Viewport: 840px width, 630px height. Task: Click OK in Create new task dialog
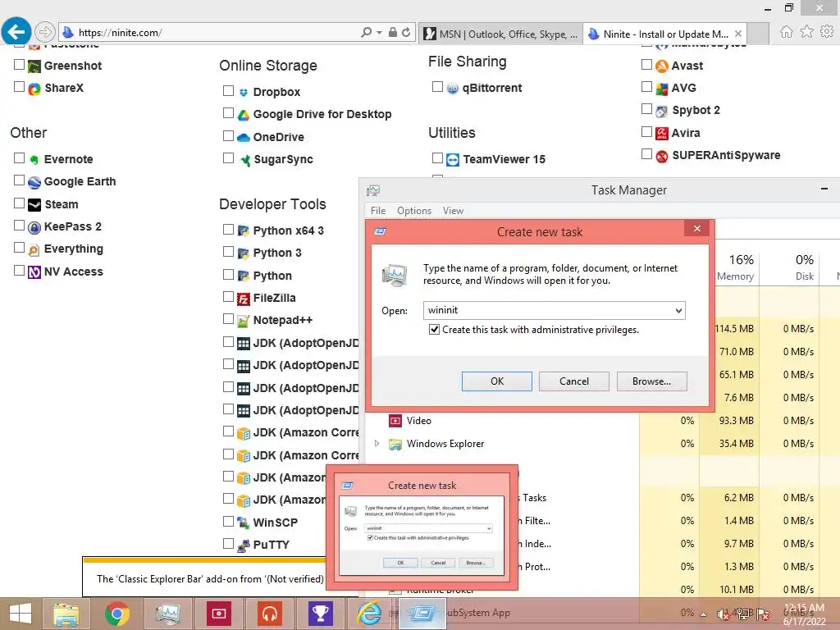click(x=497, y=381)
